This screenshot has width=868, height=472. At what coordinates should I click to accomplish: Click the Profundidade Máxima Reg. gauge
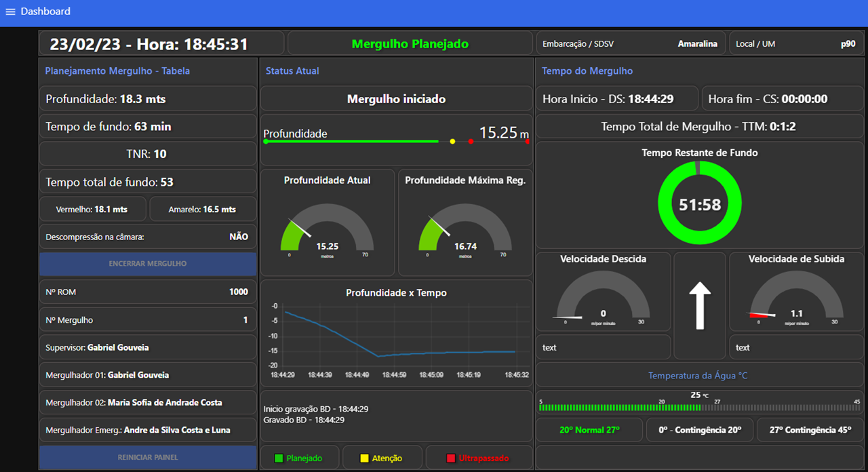pos(465,234)
